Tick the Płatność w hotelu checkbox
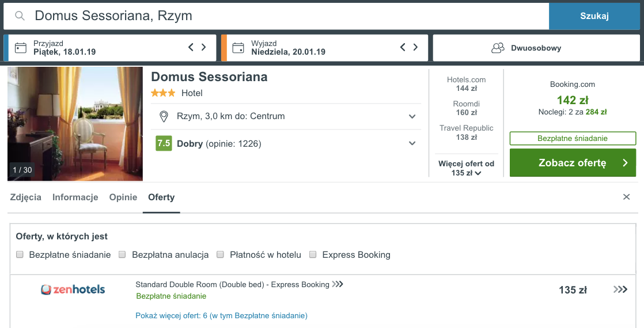 click(x=220, y=254)
